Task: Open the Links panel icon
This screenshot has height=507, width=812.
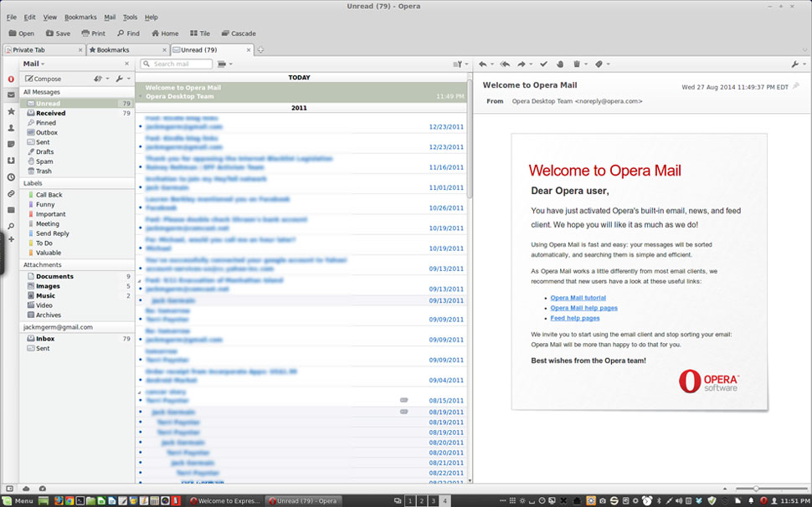Action: click(11, 194)
